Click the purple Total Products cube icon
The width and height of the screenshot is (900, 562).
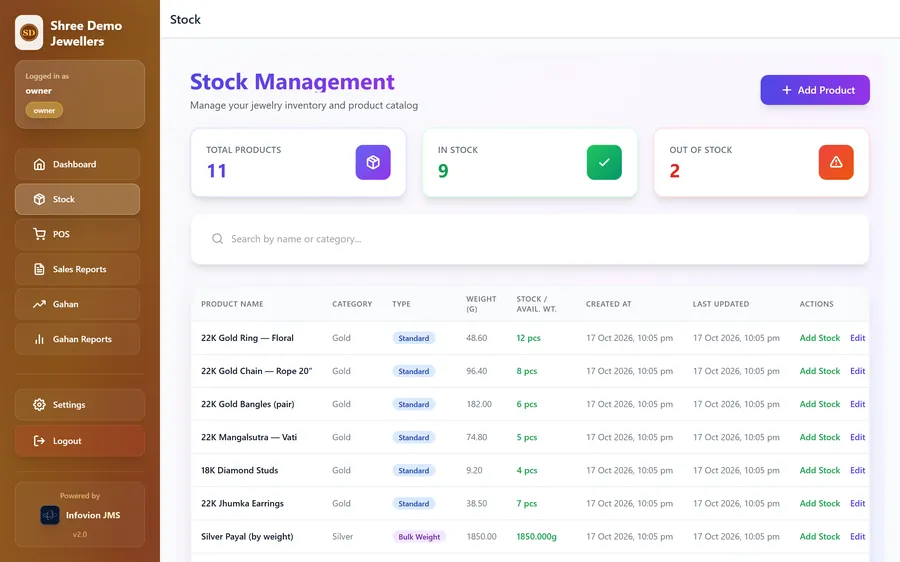pyautogui.click(x=373, y=162)
